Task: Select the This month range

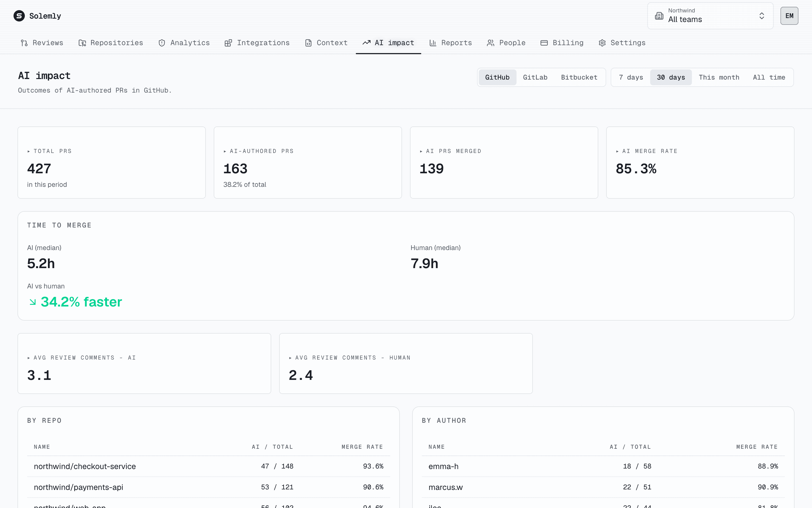Action: point(719,77)
